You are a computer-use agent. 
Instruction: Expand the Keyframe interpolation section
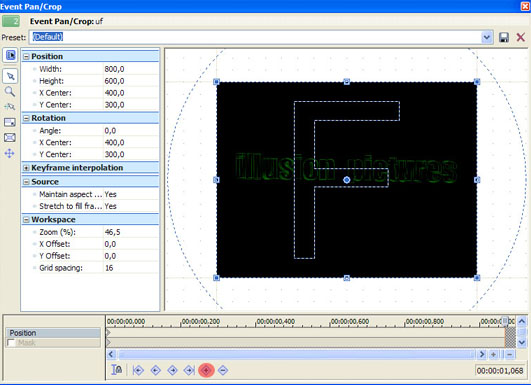click(x=26, y=168)
